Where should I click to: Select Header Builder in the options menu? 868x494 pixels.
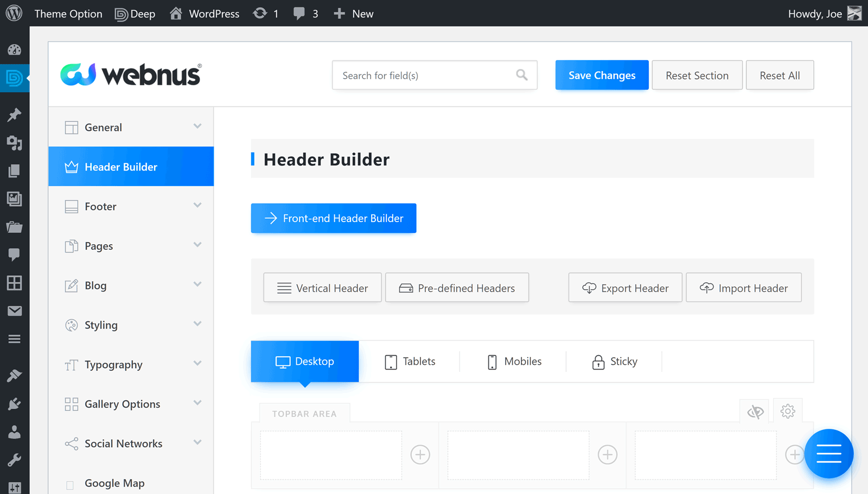(131, 167)
